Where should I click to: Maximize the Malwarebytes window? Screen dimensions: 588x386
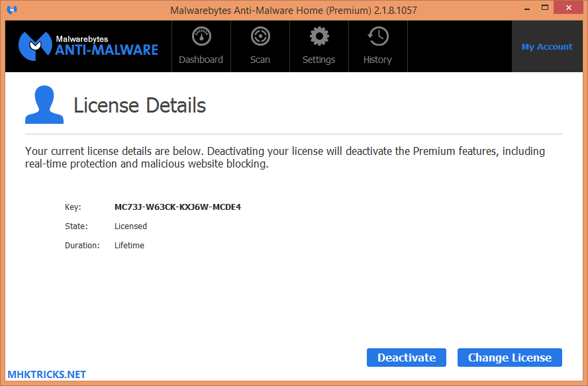click(x=545, y=8)
